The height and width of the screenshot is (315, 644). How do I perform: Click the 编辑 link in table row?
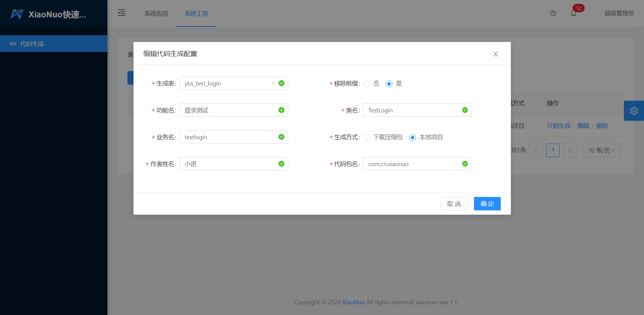pos(583,126)
